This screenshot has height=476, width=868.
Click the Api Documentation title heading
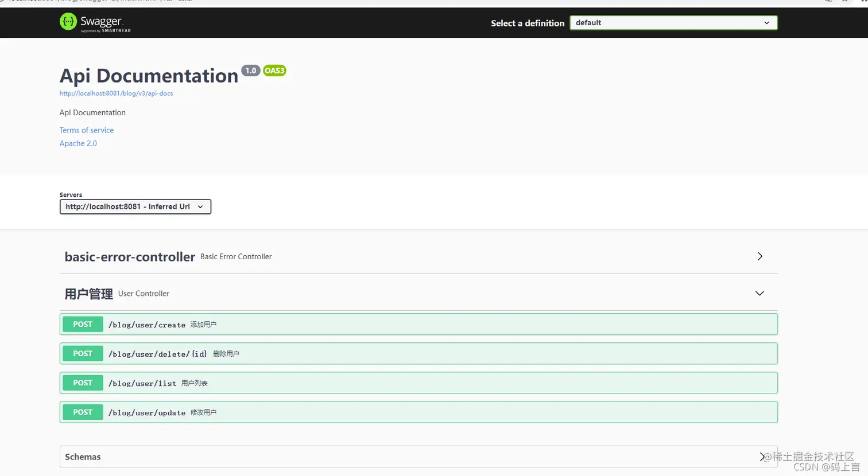pos(149,76)
